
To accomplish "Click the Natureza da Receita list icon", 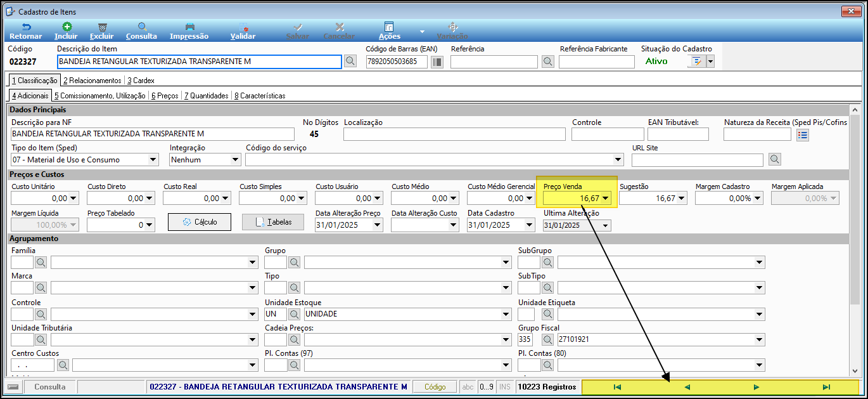I will click(803, 134).
